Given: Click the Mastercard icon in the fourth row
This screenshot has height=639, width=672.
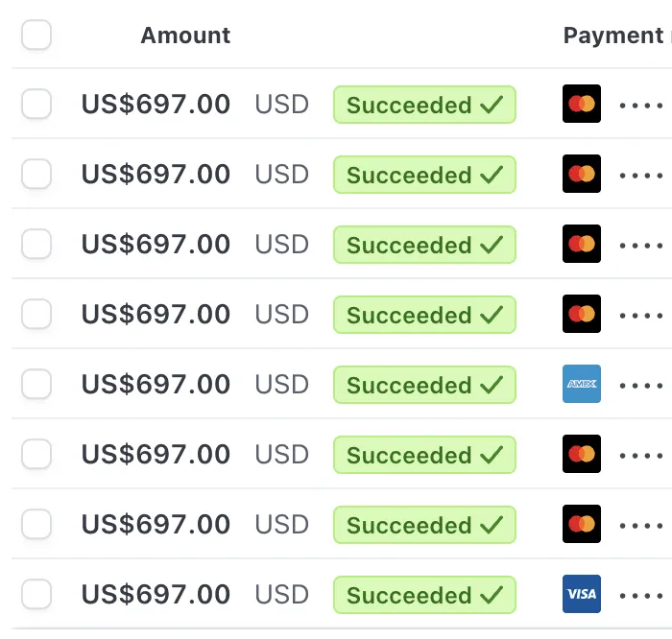Looking at the screenshot, I should pos(582,314).
